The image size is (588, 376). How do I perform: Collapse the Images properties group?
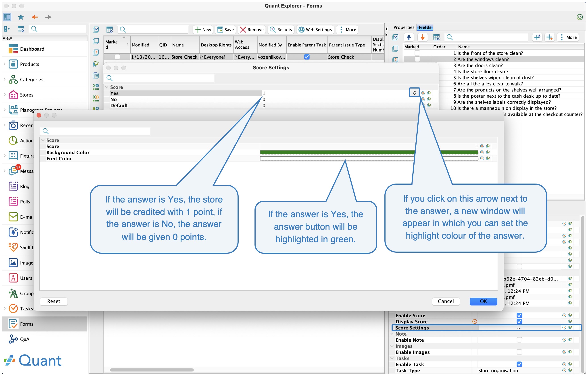tap(392, 346)
